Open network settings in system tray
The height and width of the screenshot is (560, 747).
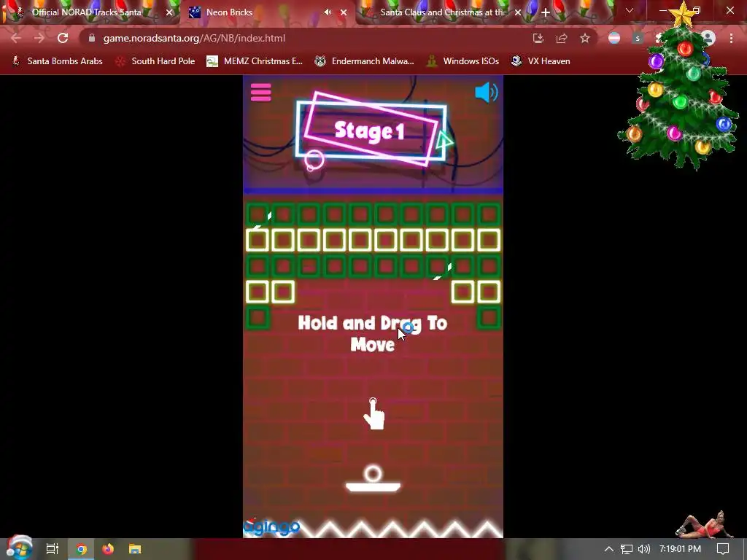tap(627, 549)
